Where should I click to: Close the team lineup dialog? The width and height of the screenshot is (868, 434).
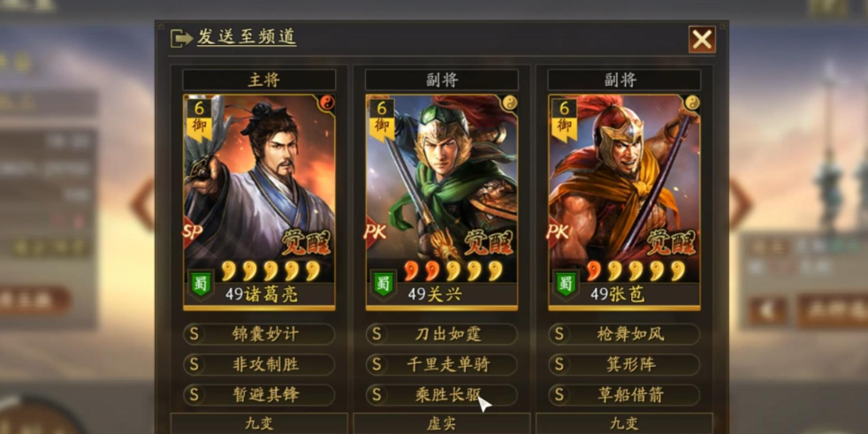pyautogui.click(x=702, y=40)
